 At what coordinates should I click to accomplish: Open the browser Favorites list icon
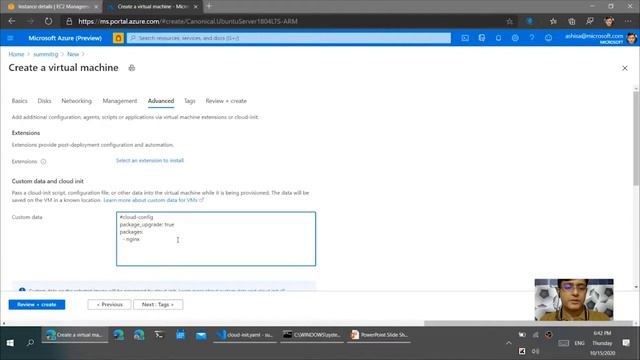tap(553, 21)
